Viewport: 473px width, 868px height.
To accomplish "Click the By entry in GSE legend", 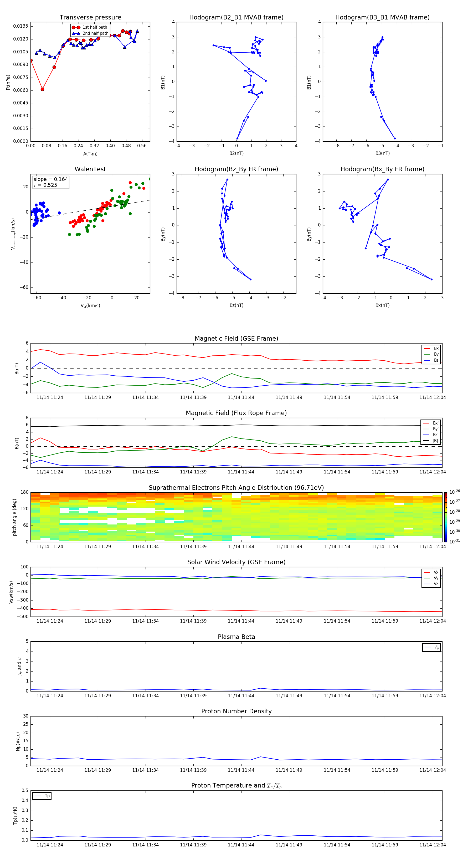I will pyautogui.click(x=431, y=354).
